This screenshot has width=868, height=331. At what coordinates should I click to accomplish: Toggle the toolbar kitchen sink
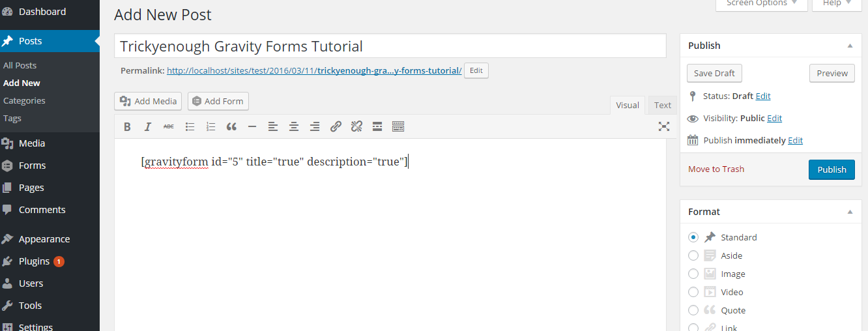coord(398,126)
